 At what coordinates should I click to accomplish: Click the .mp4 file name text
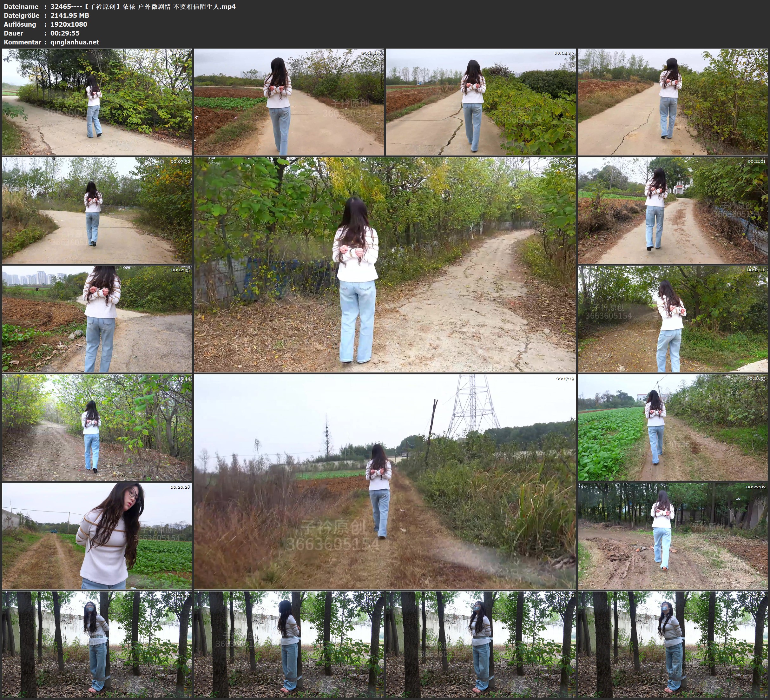[143, 6]
